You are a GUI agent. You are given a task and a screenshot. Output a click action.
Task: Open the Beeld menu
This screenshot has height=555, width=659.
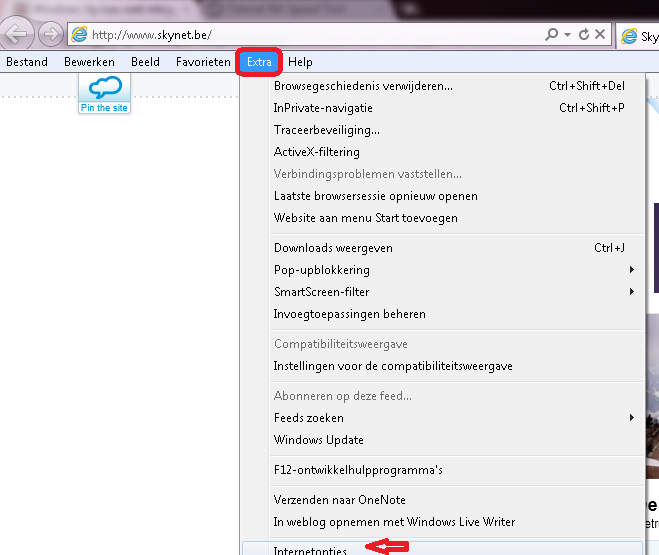tap(145, 62)
